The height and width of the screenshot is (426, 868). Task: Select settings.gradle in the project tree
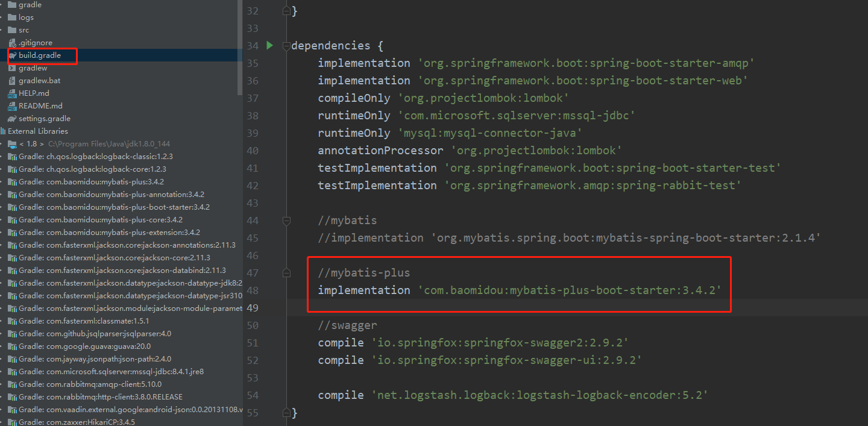click(45, 119)
